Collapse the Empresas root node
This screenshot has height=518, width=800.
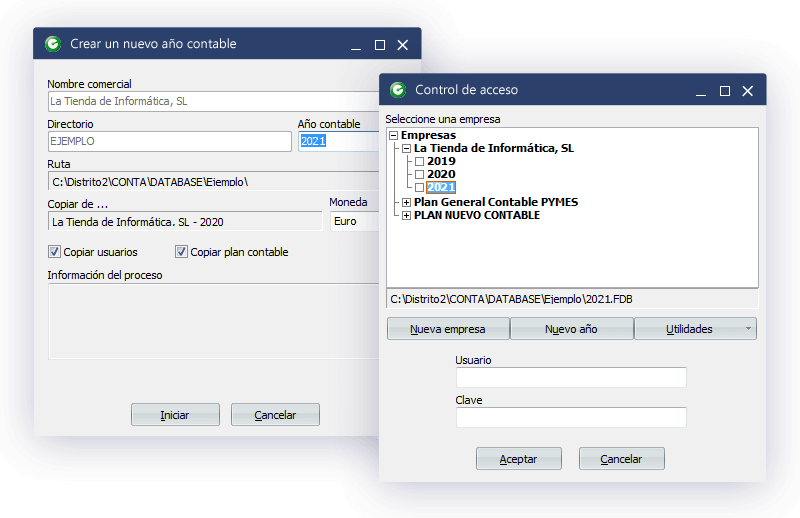coord(393,135)
